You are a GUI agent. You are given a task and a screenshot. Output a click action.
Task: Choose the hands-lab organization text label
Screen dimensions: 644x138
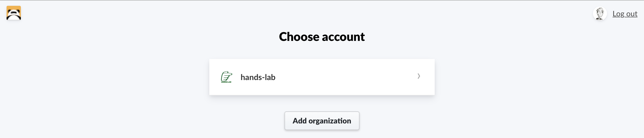(x=258, y=77)
